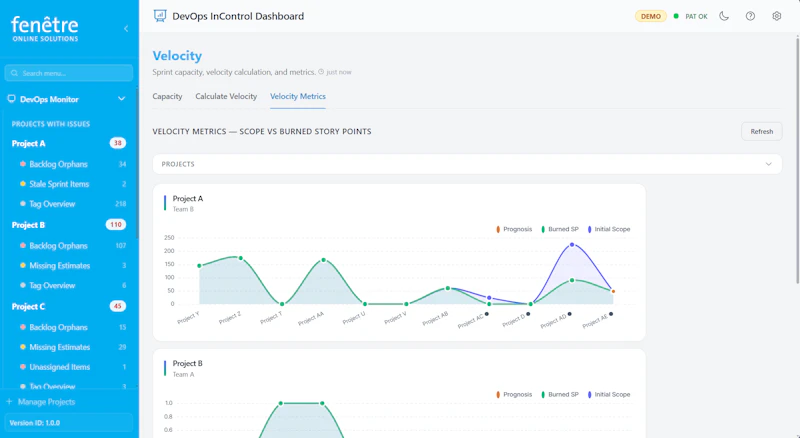Click the red dot by Project A Backlog Orphans
Screen dimensions: 800x438
[22, 164]
